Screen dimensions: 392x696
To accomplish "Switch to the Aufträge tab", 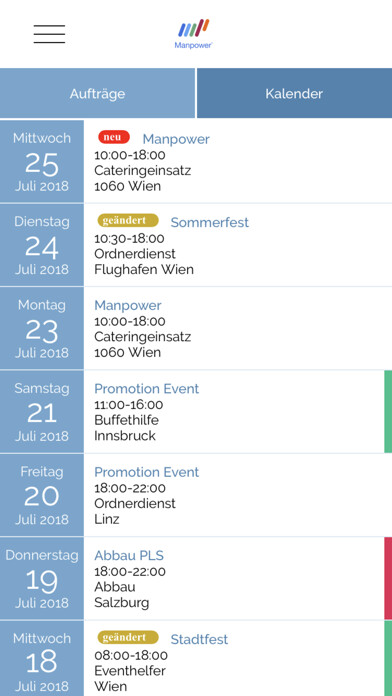I will 97,93.
